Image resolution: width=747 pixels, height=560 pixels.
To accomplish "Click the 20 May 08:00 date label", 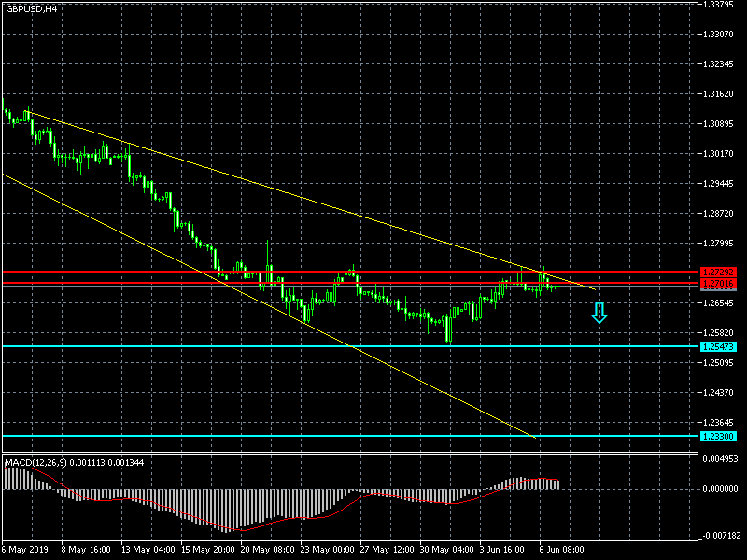I will pyautogui.click(x=269, y=549).
